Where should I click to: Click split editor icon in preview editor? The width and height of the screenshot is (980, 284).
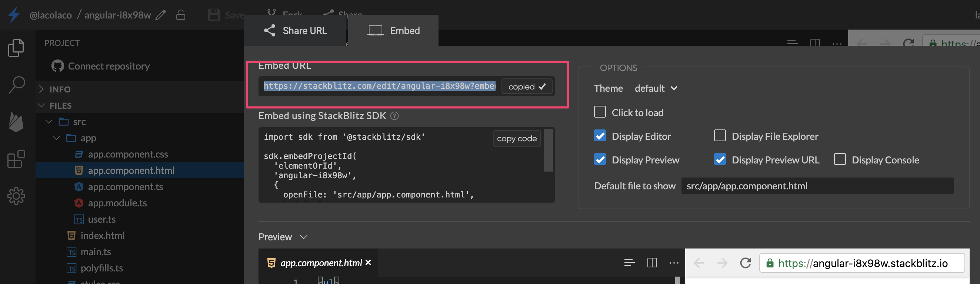pyautogui.click(x=652, y=263)
